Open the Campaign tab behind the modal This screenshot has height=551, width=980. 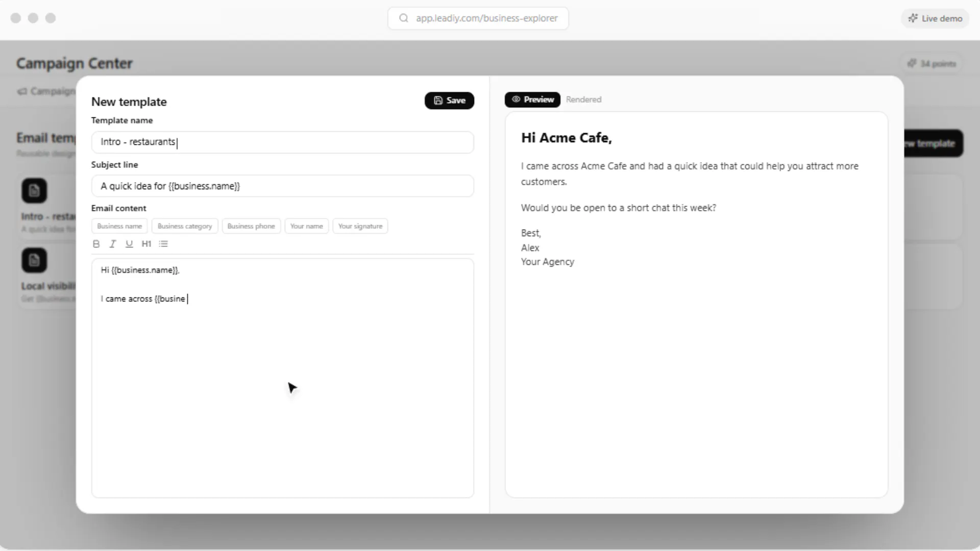tap(46, 91)
